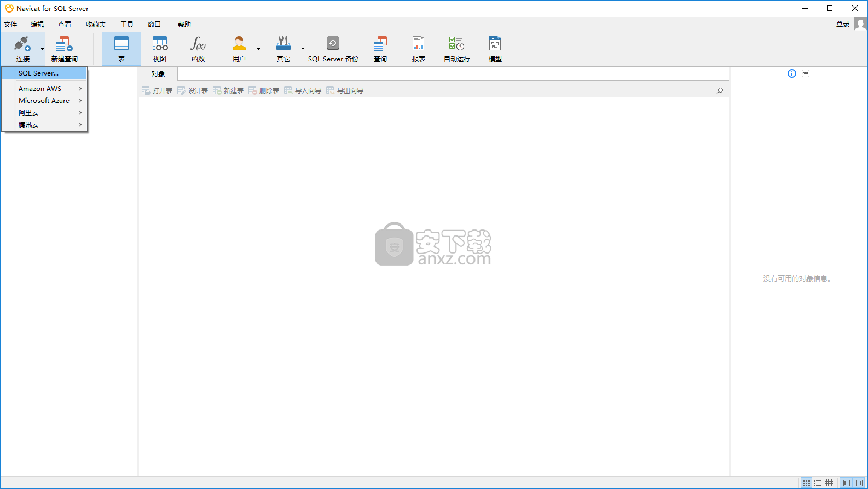This screenshot has width=868, height=489.
Task: Click the 阿里云 submenu arrow
Action: click(80, 112)
